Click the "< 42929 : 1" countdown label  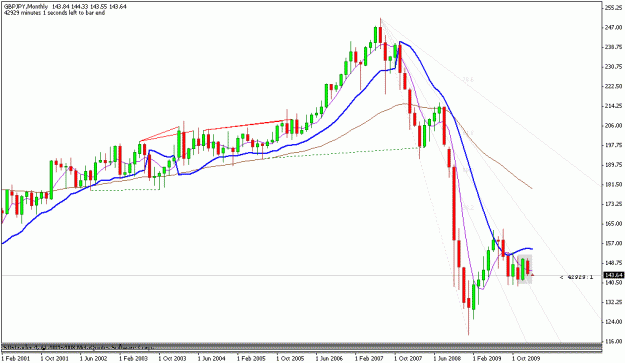(x=576, y=277)
